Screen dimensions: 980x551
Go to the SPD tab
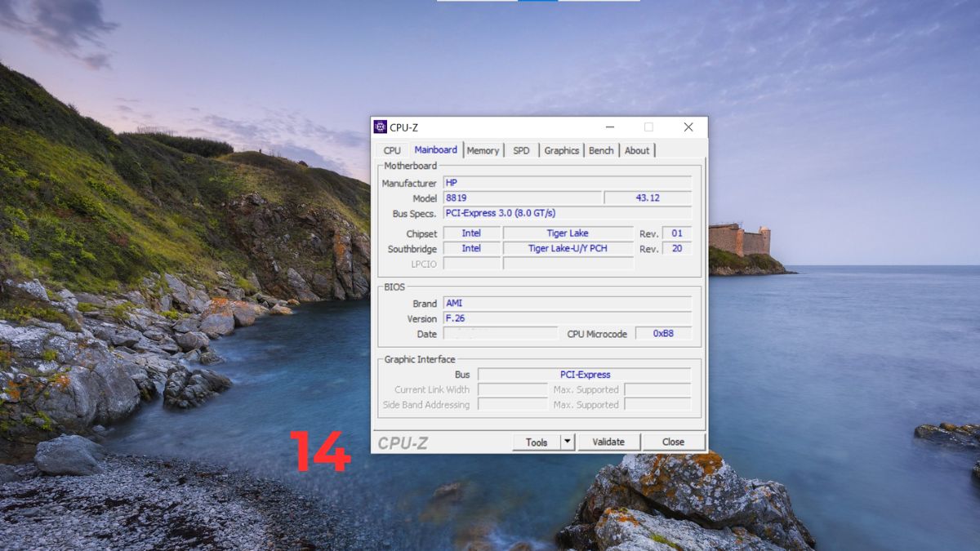tap(521, 150)
